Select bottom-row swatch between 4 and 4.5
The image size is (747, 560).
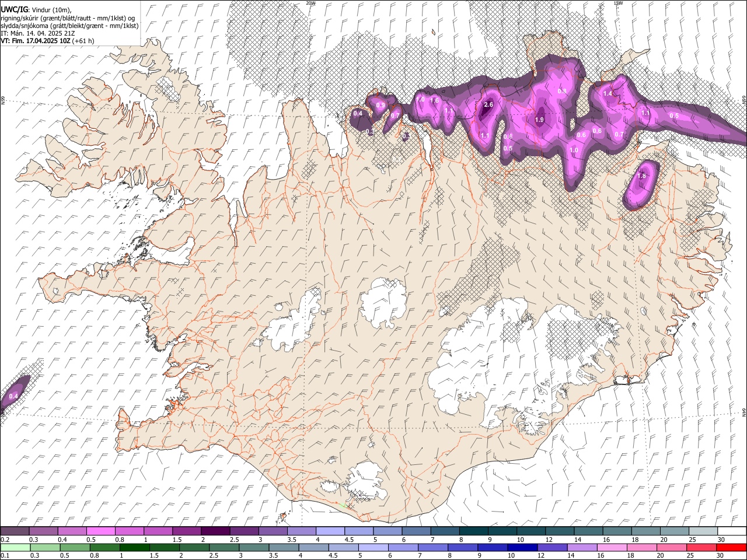tap(313, 548)
